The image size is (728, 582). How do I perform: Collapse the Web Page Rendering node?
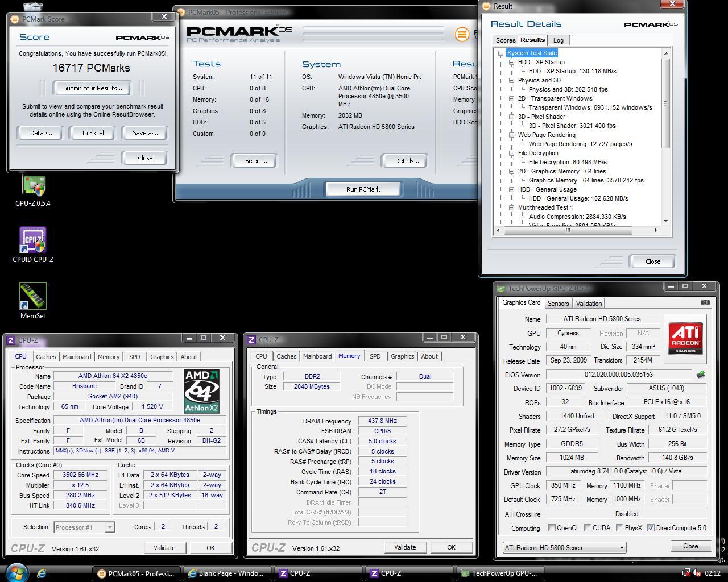click(x=512, y=135)
